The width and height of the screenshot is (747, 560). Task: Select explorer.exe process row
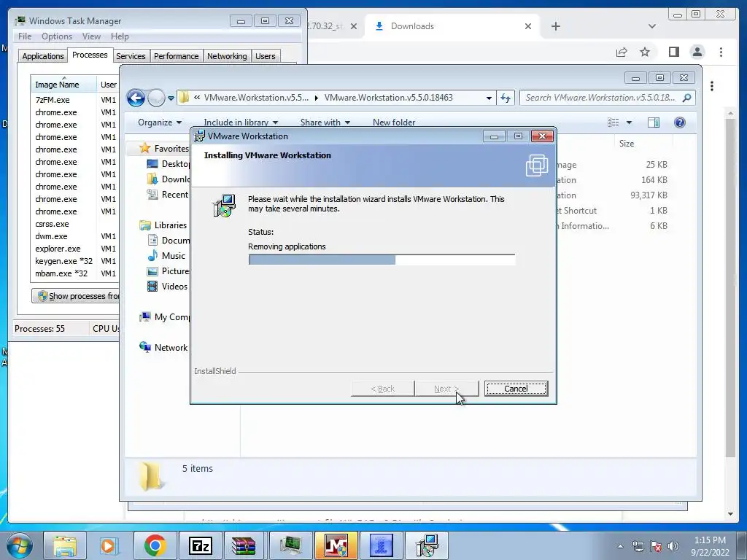58,249
